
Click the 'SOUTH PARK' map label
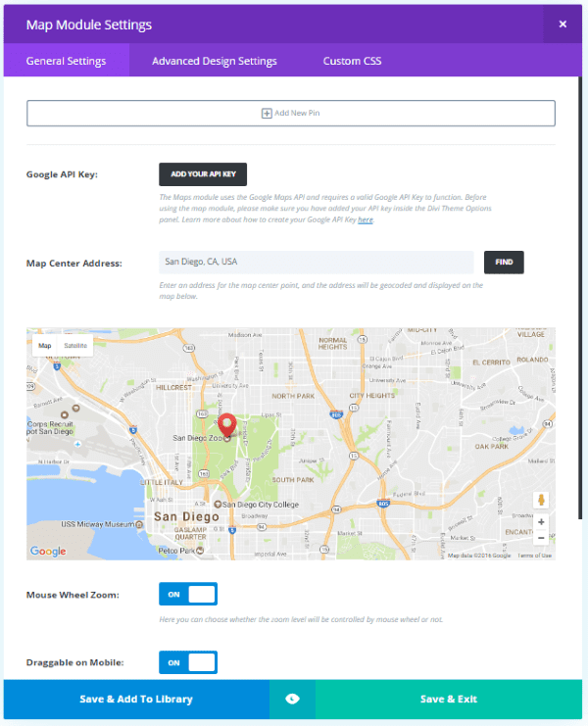coord(293,480)
